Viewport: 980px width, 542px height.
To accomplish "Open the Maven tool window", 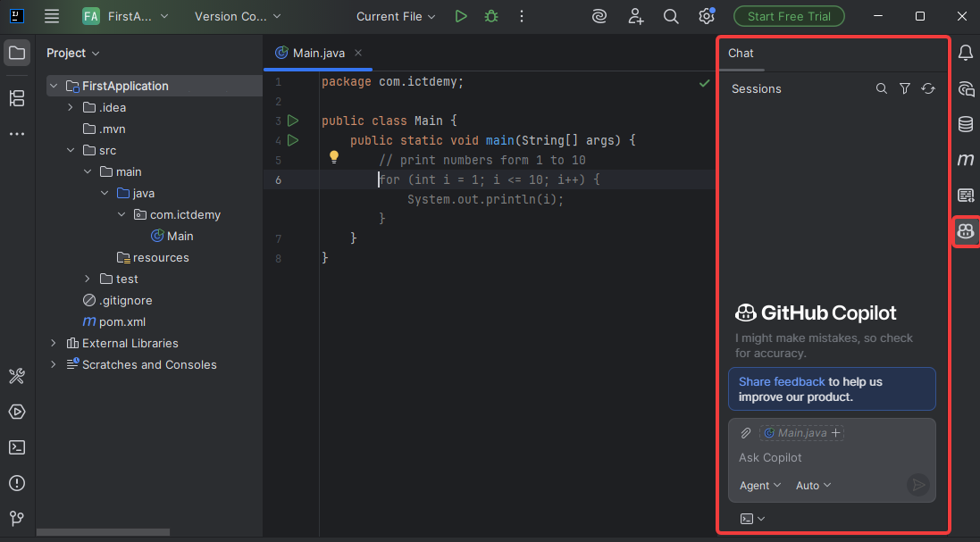I will click(x=965, y=160).
